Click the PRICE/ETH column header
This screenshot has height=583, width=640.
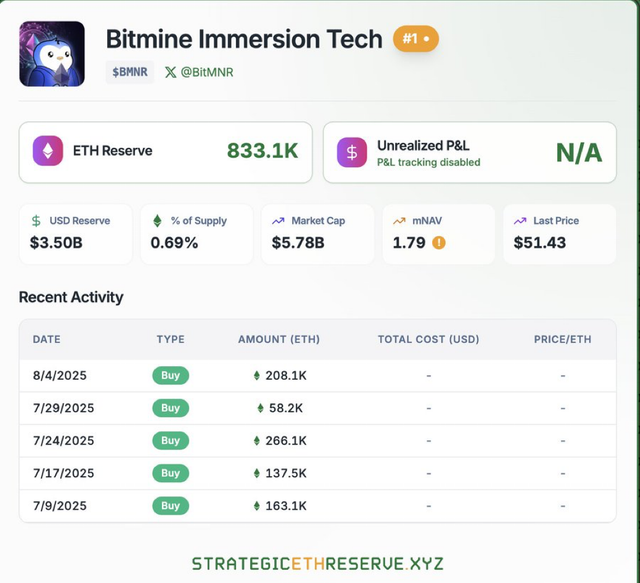562,339
